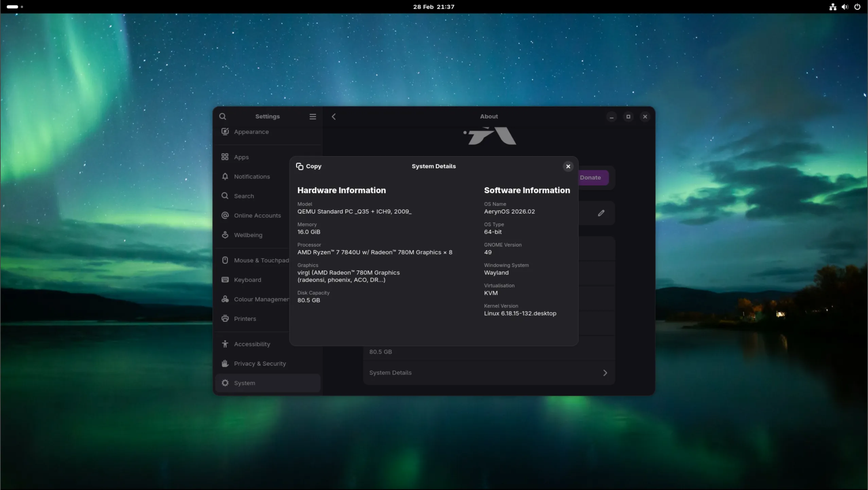Open Colour Management via its palette icon
This screenshot has height=490, width=868.
(225, 299)
